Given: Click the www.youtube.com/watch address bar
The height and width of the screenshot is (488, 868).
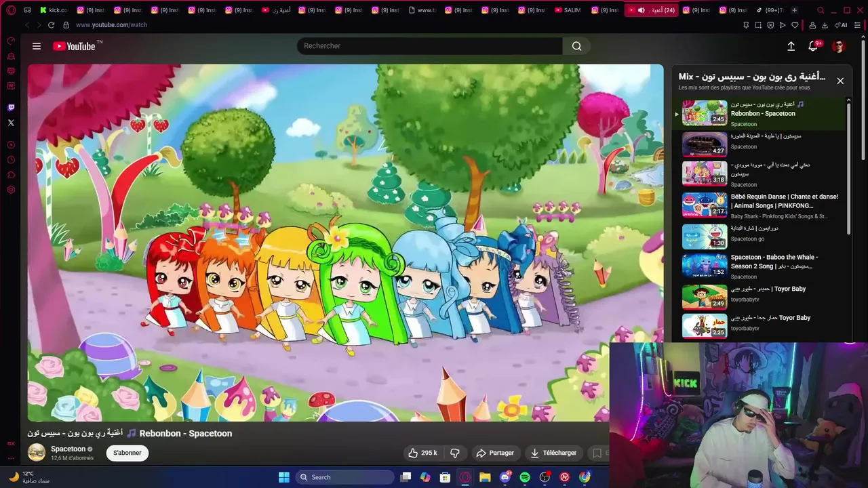Looking at the screenshot, I should coord(111,25).
